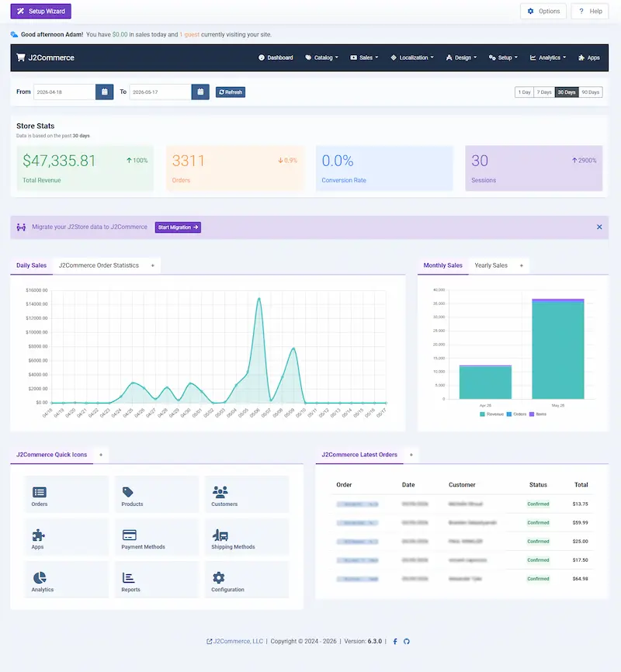The height and width of the screenshot is (672, 621).
Task: Click the May 26 bar in Monthly Sales
Action: tap(558, 349)
